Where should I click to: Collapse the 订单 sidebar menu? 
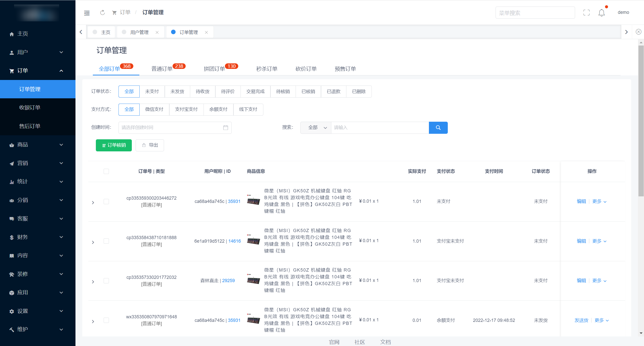[38, 71]
